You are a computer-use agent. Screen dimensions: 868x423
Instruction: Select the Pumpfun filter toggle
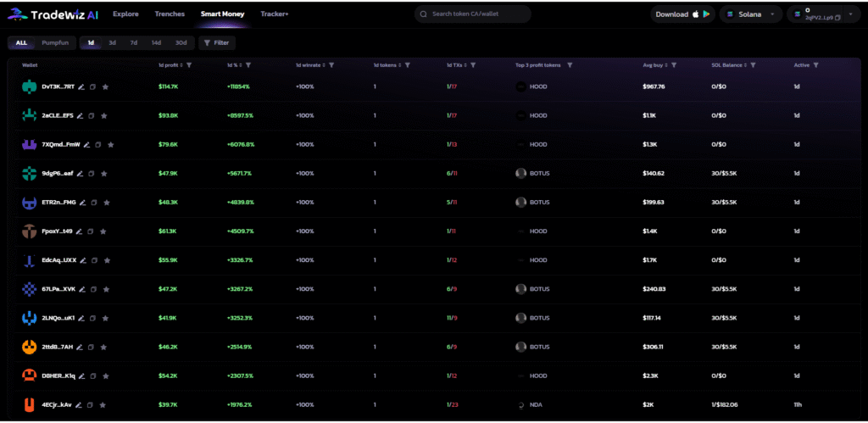pyautogui.click(x=55, y=42)
